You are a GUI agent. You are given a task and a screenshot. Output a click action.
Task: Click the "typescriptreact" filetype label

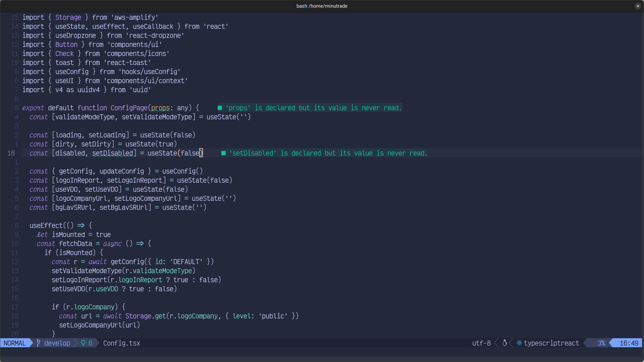(552, 343)
